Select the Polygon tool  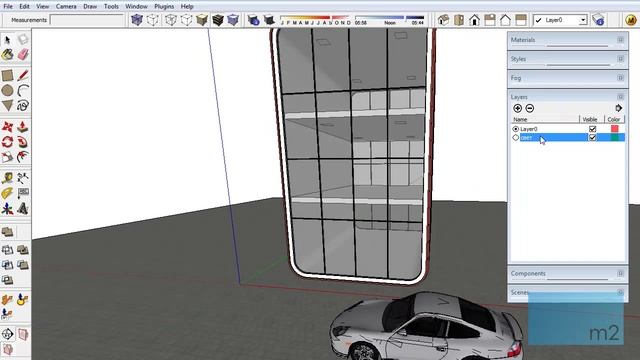point(7,106)
